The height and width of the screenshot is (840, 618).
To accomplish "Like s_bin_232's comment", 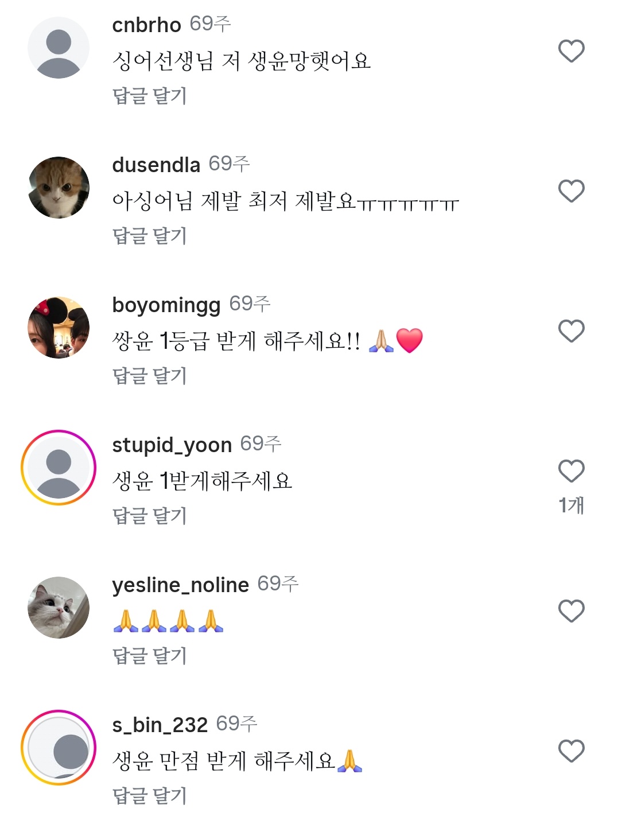I will [571, 751].
